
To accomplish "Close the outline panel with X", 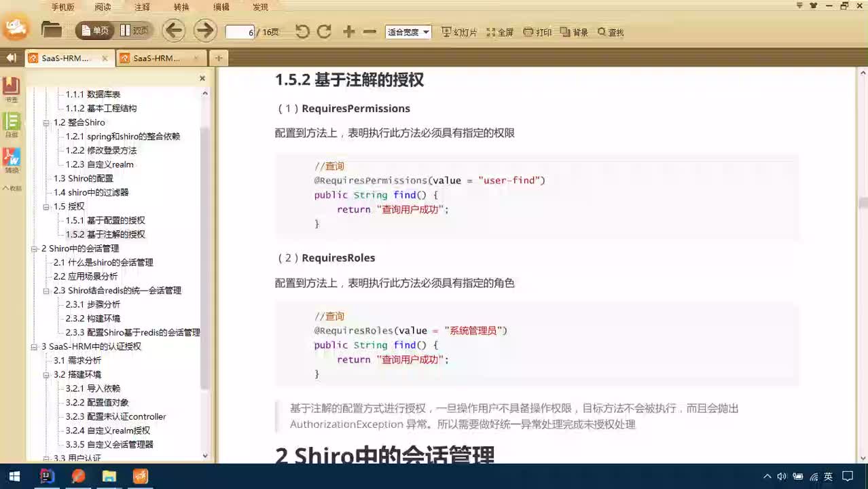I will (202, 78).
